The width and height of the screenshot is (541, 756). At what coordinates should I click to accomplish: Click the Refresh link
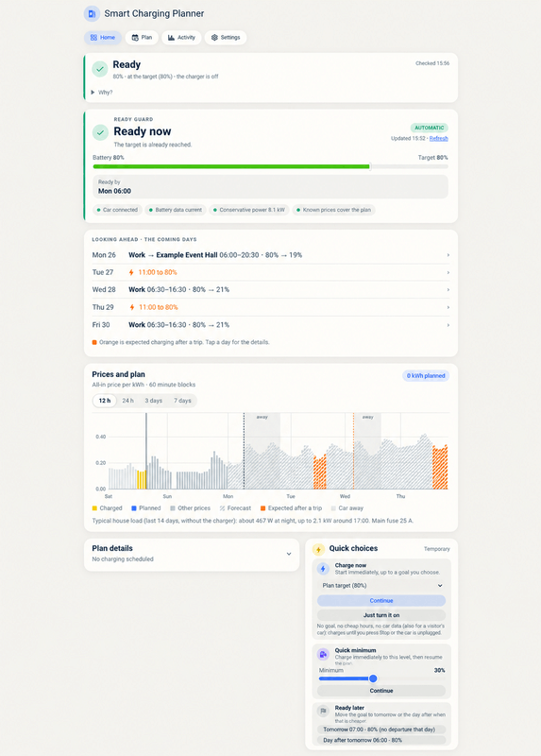pyautogui.click(x=438, y=138)
